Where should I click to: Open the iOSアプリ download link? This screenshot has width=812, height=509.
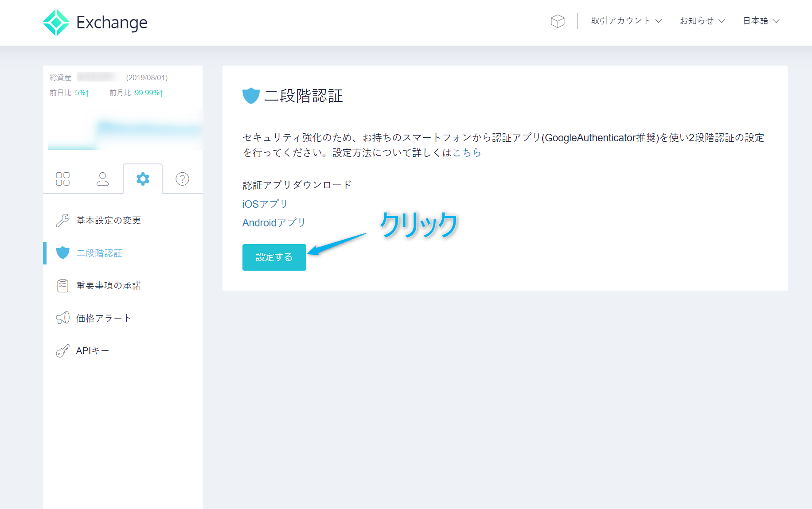(x=264, y=203)
